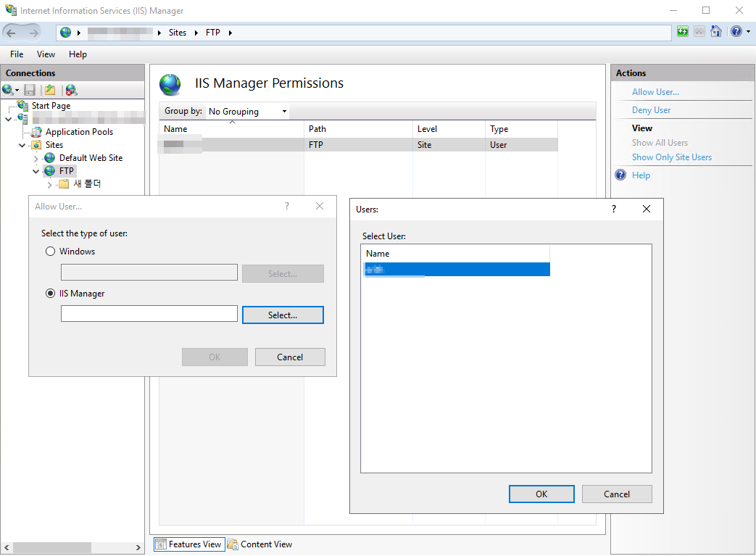756x556 pixels.
Task: Click Name header in Users list
Action: point(456,254)
